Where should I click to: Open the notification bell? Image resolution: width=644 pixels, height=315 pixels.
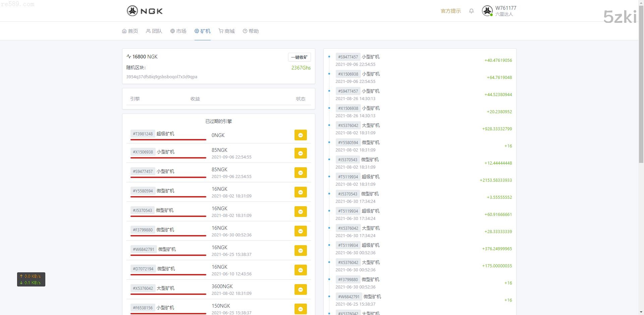click(471, 11)
